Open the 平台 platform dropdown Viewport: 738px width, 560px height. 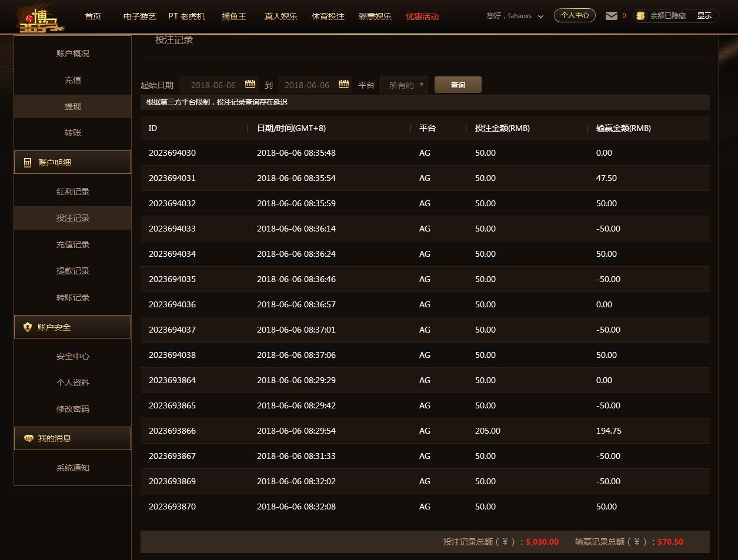coord(404,85)
